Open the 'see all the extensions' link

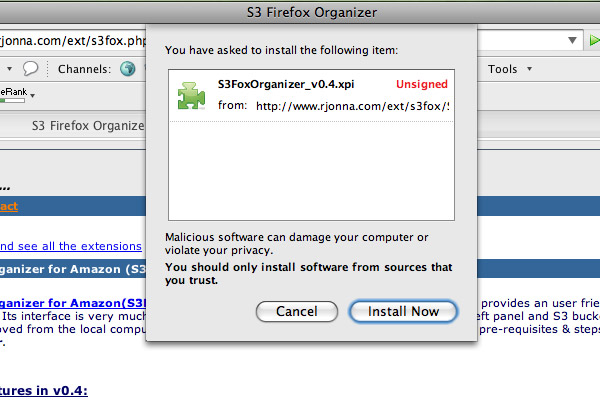coord(71,246)
